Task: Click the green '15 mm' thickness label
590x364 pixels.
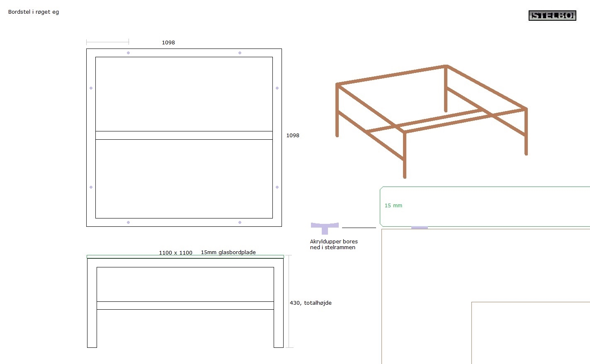Action: pyautogui.click(x=393, y=206)
